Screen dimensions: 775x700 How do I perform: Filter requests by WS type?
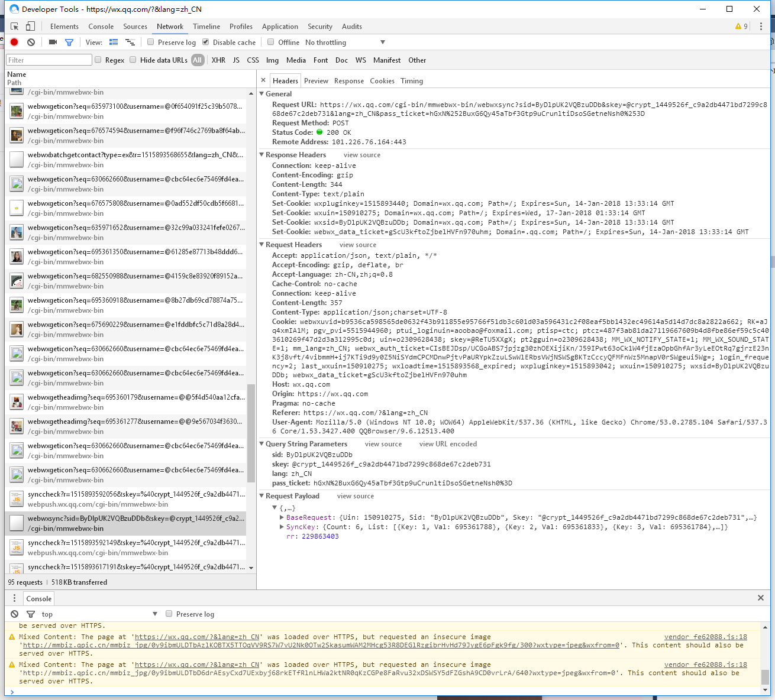tap(361, 60)
